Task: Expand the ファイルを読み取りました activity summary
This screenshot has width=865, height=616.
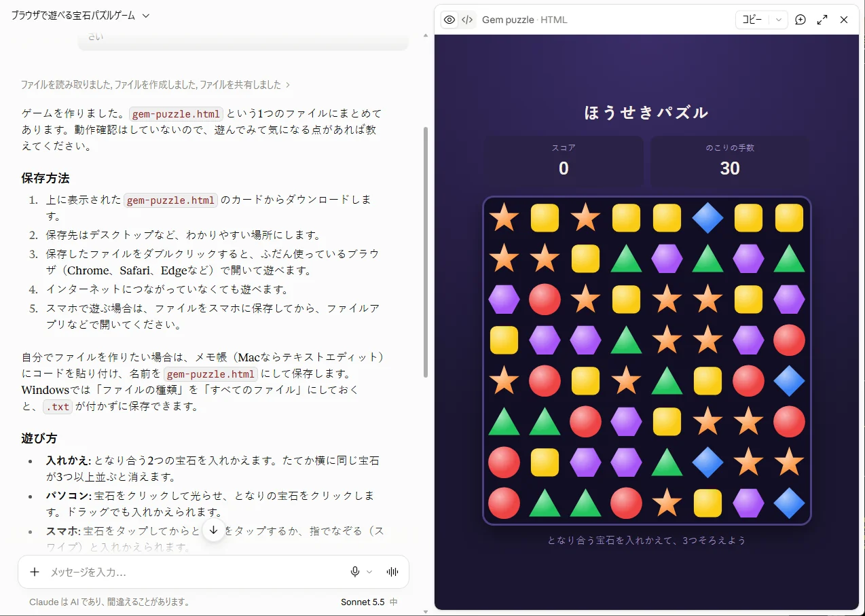Action: (155, 85)
